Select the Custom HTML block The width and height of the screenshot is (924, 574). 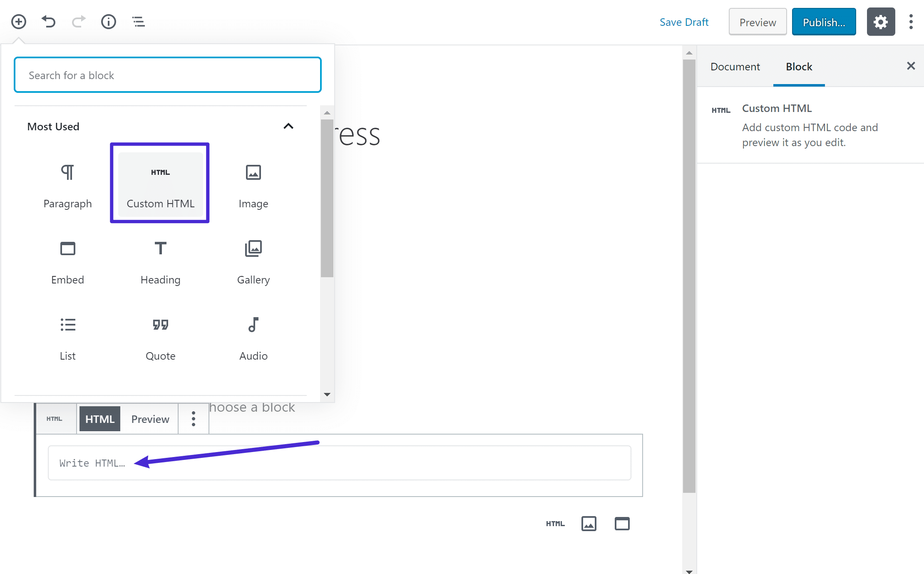(x=160, y=182)
